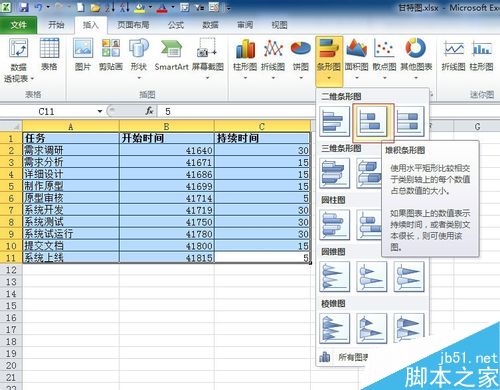The image size is (500, 390).
Task: Select the 2-D stacked bar chart (堆积条形图)
Action: (x=372, y=122)
